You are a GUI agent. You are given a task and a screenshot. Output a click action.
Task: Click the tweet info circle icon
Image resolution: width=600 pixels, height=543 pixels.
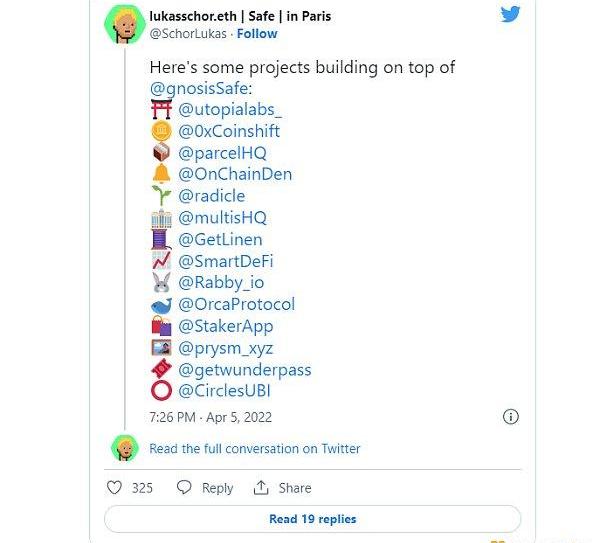pos(510,417)
